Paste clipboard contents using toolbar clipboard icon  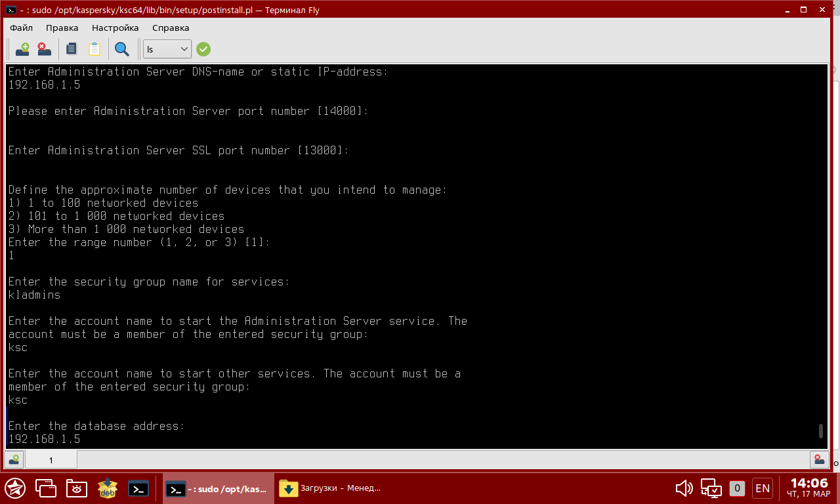[94, 49]
